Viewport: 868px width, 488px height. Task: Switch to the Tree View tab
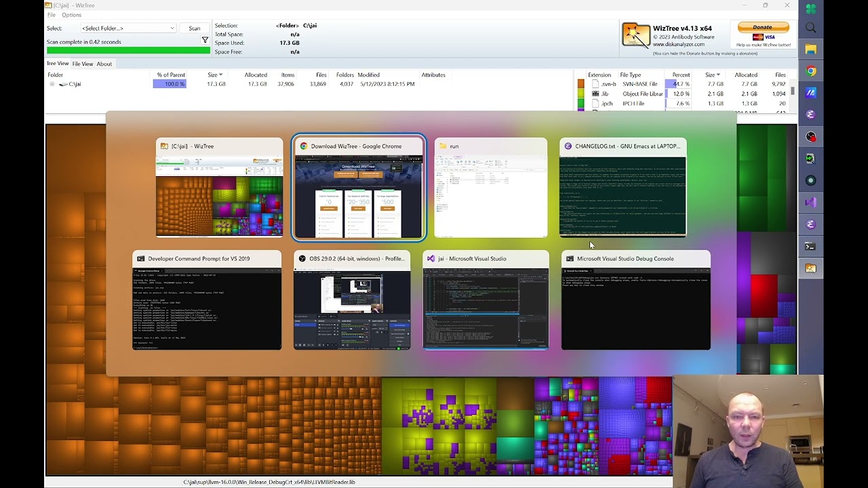point(57,64)
